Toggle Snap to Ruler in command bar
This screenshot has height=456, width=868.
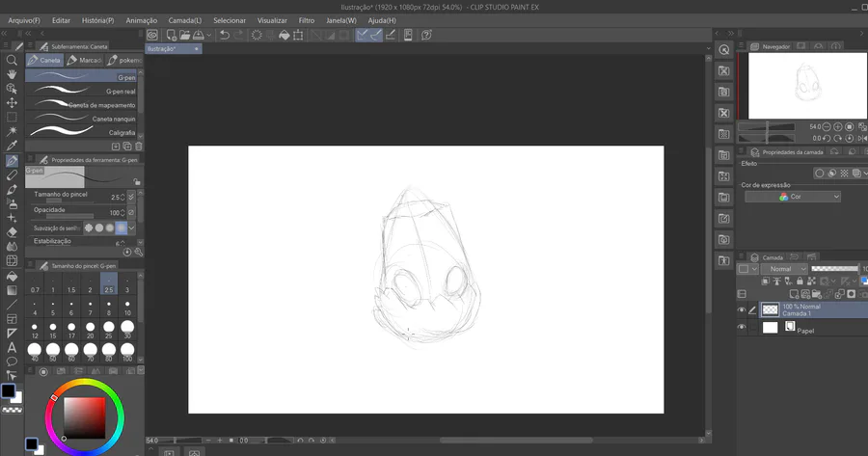coord(362,35)
